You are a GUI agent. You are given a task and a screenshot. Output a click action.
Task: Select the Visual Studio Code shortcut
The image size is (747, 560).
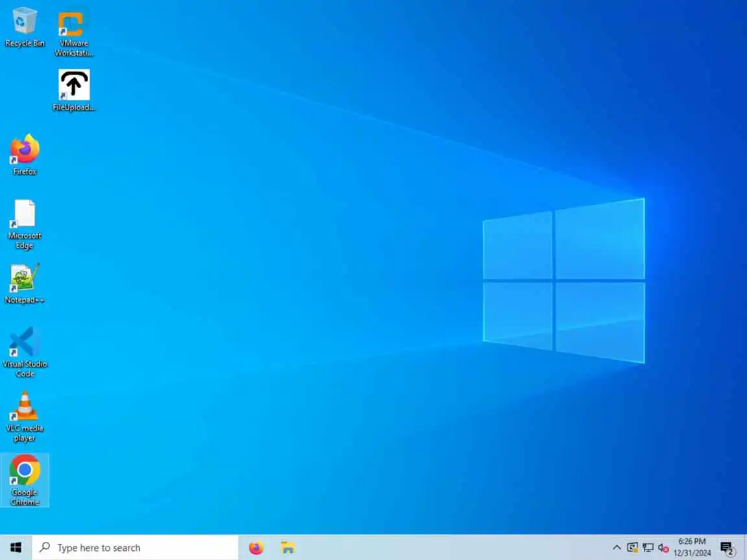click(24, 353)
